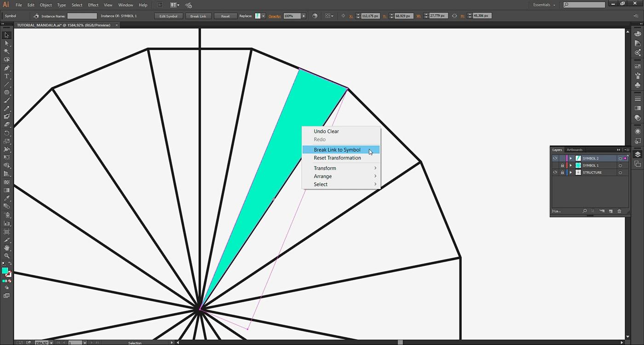644x345 pixels.
Task: Click the Go to Bridge icon
Action: (160, 5)
